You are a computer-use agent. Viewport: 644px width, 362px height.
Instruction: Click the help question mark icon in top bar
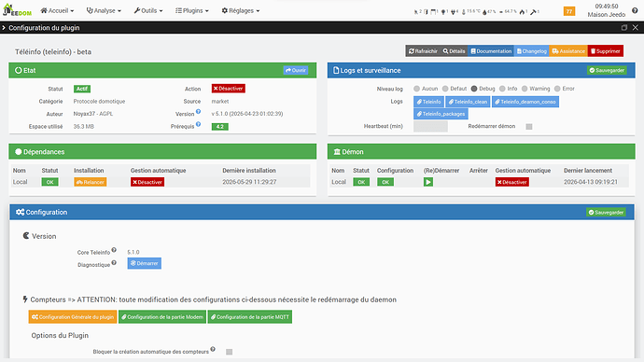(635, 10)
